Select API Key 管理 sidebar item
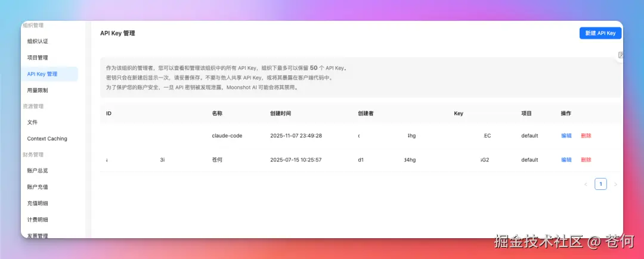Viewport: 644px width, 259px height. click(49, 74)
